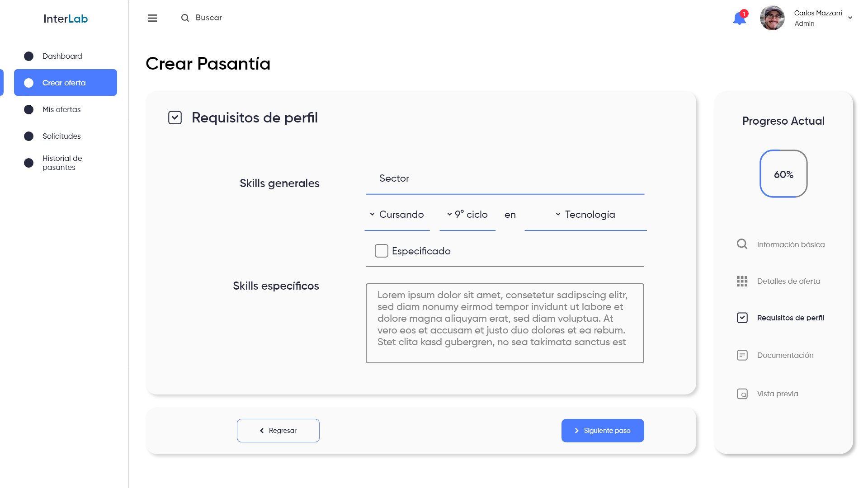Select the Información básica magnifier icon
The width and height of the screenshot is (868, 488).
click(742, 244)
